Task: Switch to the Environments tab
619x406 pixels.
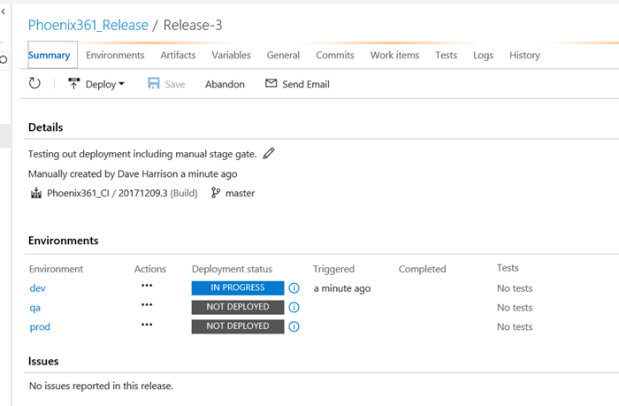Action: click(x=115, y=56)
